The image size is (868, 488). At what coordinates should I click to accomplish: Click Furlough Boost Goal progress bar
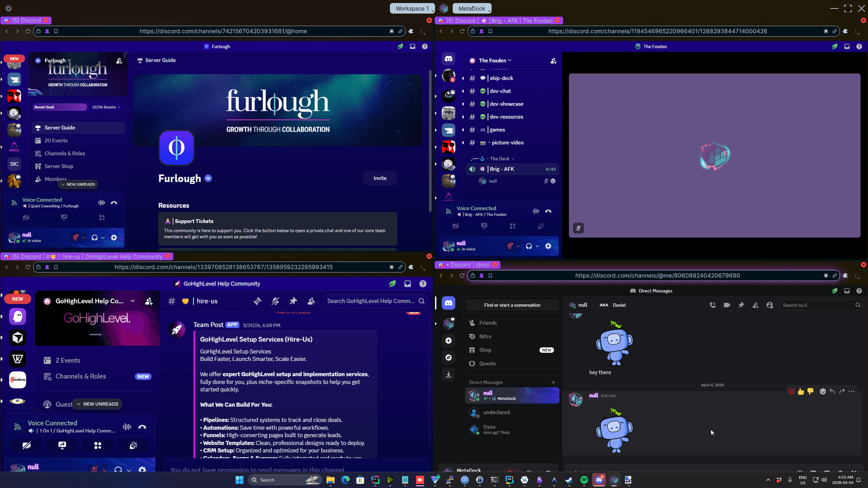click(x=60, y=107)
